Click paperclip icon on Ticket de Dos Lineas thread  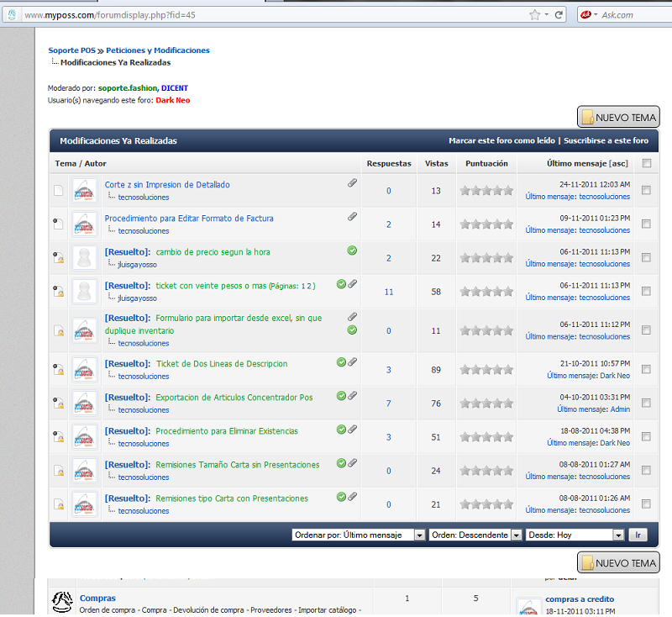point(353,362)
